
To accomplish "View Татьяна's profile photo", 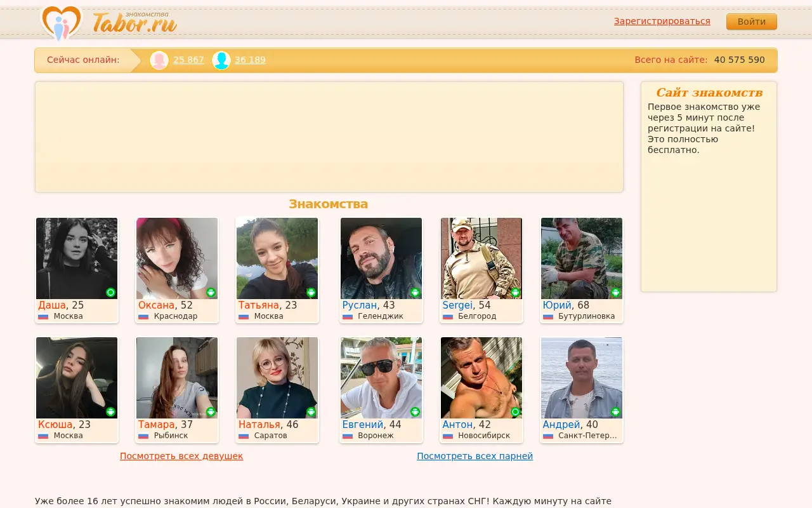I will click(277, 258).
